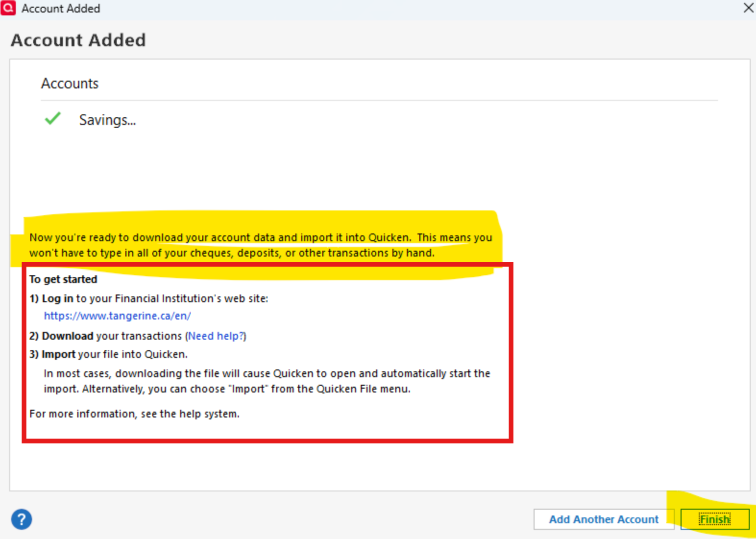
Task: Click 'For more information, see the help system'
Action: tap(134, 414)
